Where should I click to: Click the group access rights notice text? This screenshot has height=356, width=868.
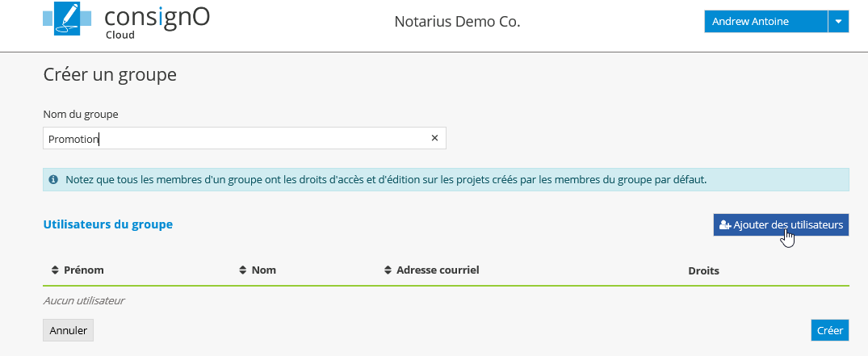click(386, 179)
